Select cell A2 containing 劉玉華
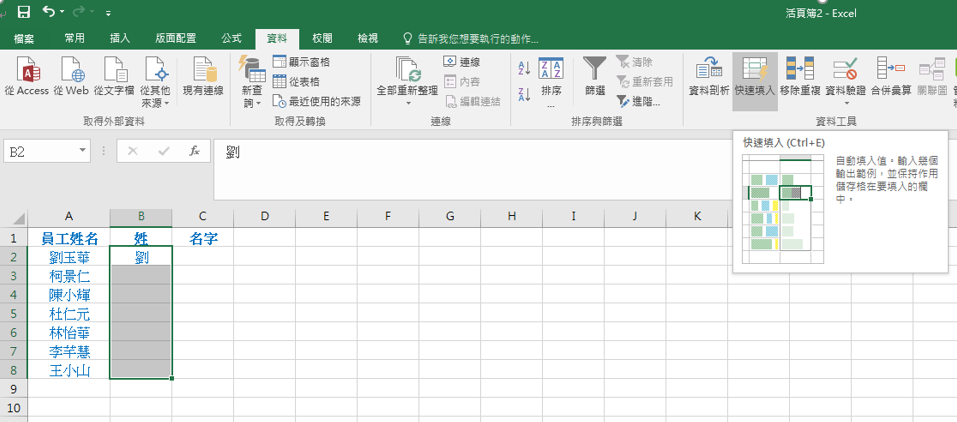This screenshot has height=422, width=957. click(69, 257)
